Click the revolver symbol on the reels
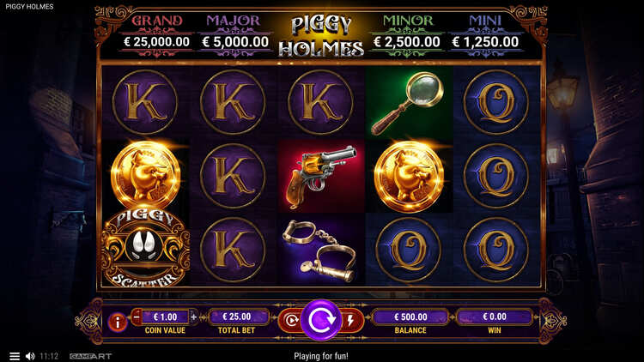The image size is (644, 362). click(x=321, y=176)
